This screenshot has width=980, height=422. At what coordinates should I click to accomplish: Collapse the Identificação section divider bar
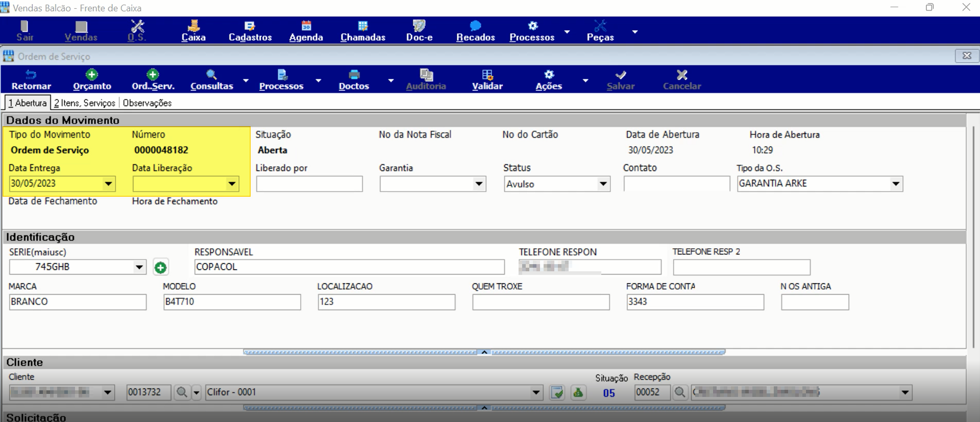(x=484, y=352)
